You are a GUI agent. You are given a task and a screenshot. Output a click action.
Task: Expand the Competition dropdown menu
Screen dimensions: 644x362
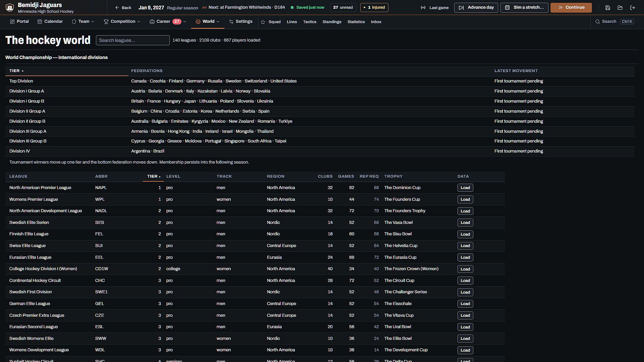tap(122, 21)
